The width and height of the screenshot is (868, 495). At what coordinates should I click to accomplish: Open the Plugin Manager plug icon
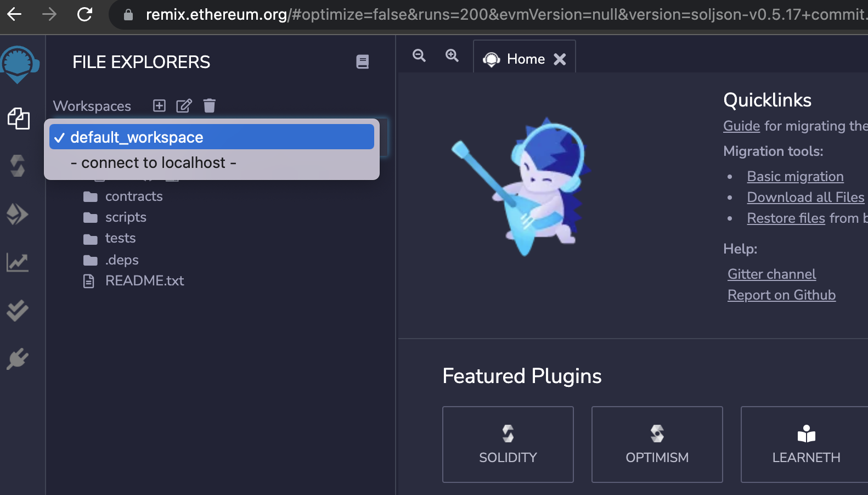click(x=18, y=359)
